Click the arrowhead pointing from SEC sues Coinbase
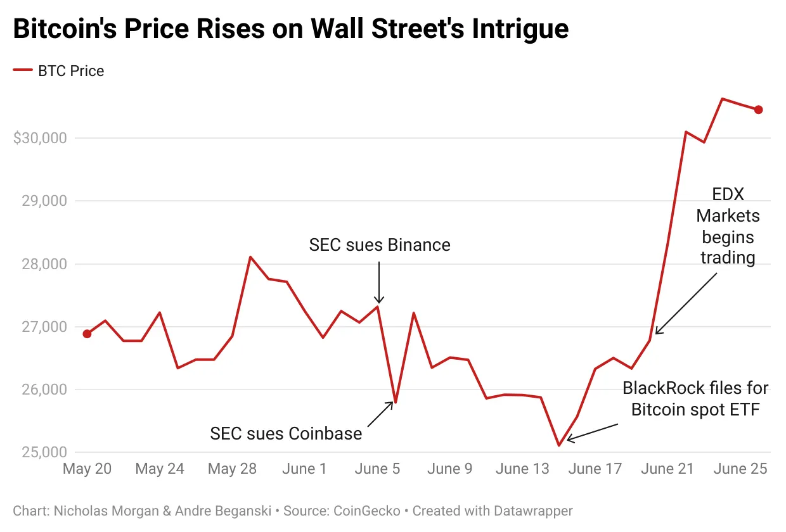 pyautogui.click(x=391, y=404)
